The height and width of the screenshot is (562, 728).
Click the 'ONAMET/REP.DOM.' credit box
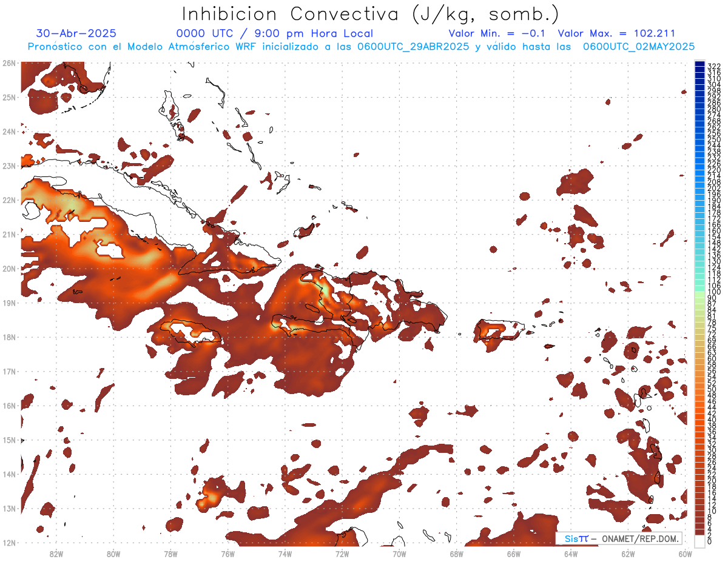tap(619, 538)
